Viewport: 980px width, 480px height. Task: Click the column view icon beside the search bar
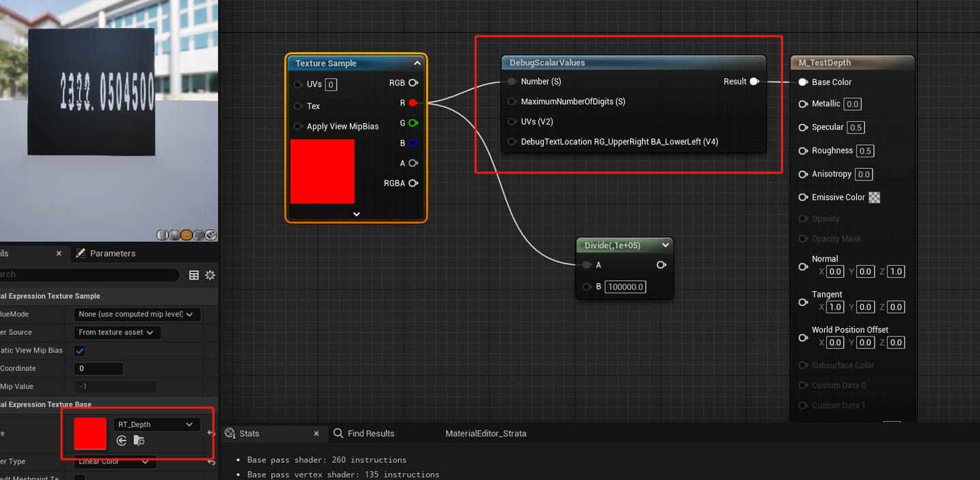[194, 275]
